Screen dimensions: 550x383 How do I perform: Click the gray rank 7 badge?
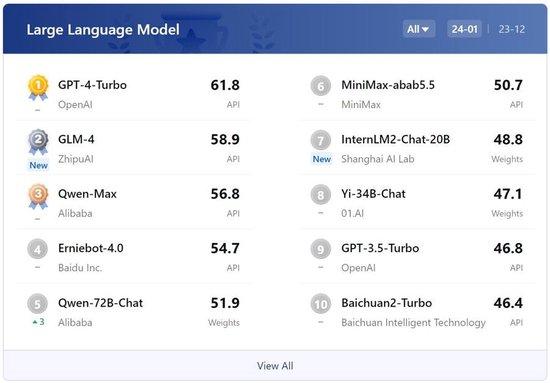[321, 140]
